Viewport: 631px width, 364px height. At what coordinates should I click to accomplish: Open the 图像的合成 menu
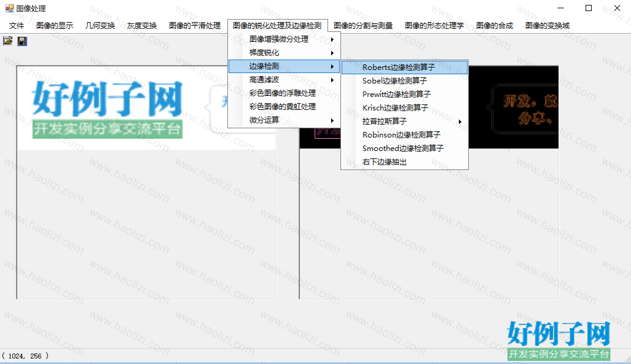coord(495,25)
